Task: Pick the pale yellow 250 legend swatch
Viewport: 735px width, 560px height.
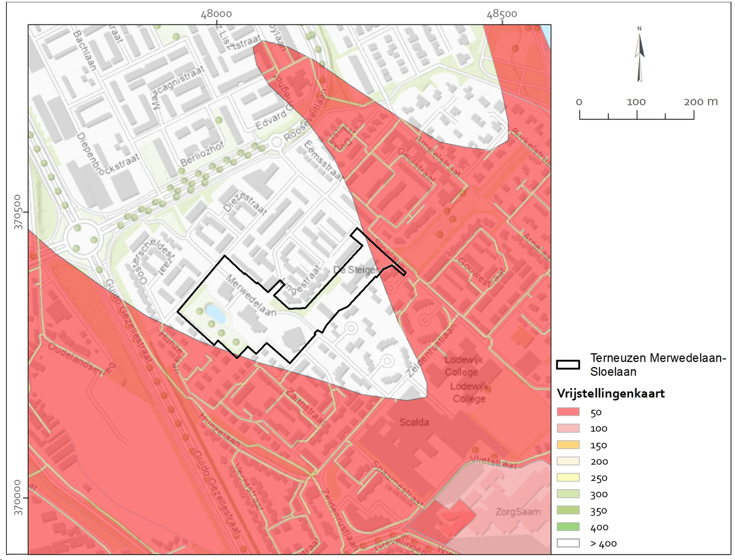Action: tap(568, 478)
